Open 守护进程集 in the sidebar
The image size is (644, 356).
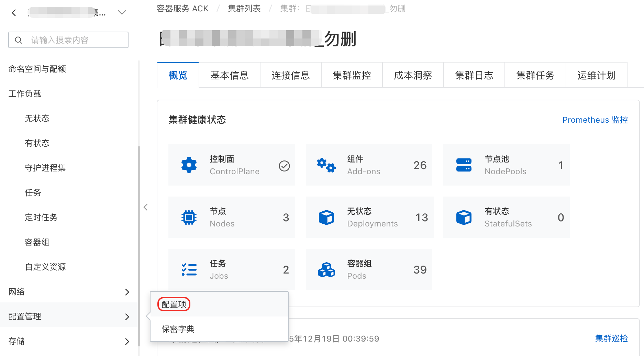click(x=45, y=168)
